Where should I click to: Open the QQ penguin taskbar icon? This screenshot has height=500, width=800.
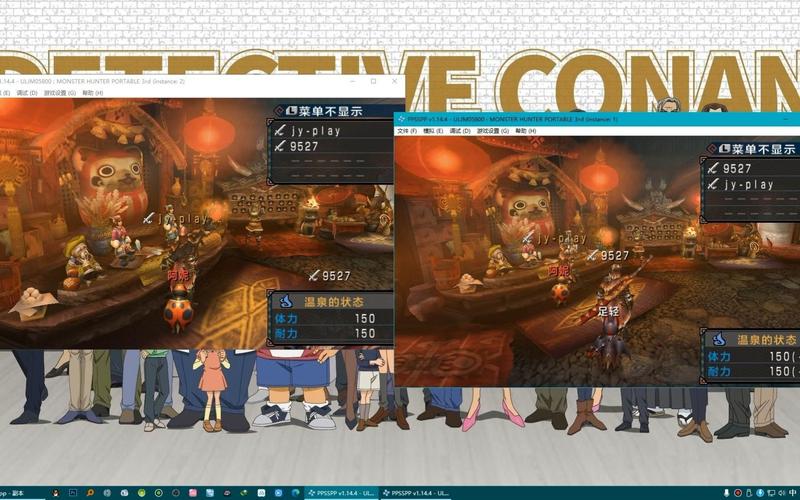(x=56, y=493)
